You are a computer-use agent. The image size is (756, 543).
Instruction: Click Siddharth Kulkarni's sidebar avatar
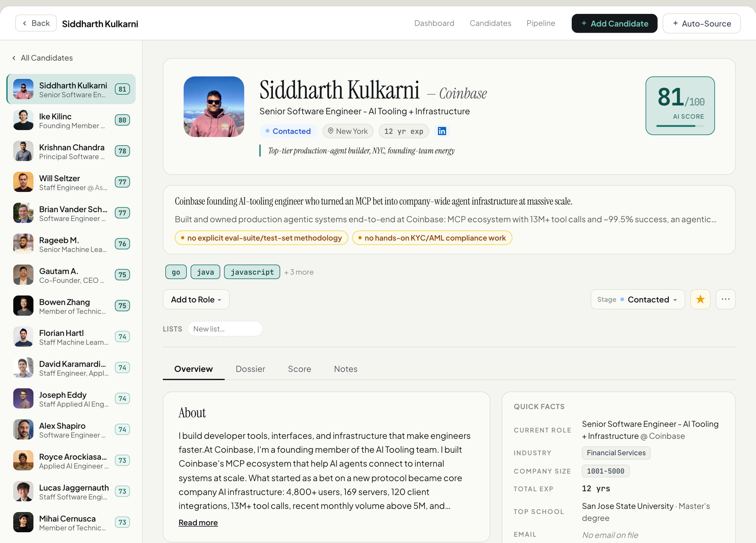click(23, 89)
